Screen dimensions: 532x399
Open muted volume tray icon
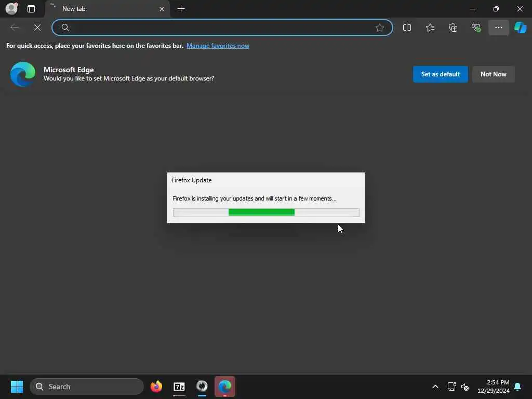pos(465,387)
